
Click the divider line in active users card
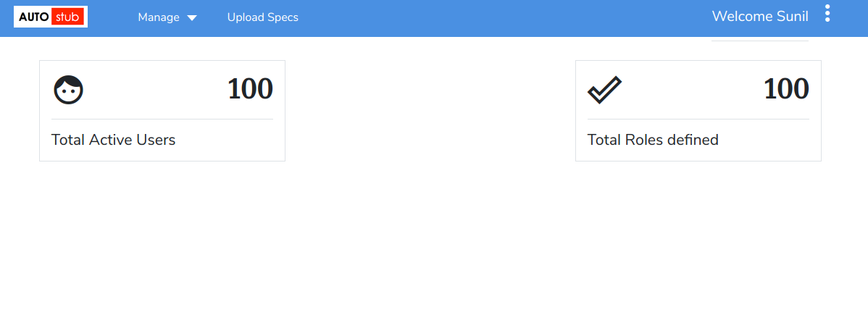pyautogui.click(x=162, y=119)
